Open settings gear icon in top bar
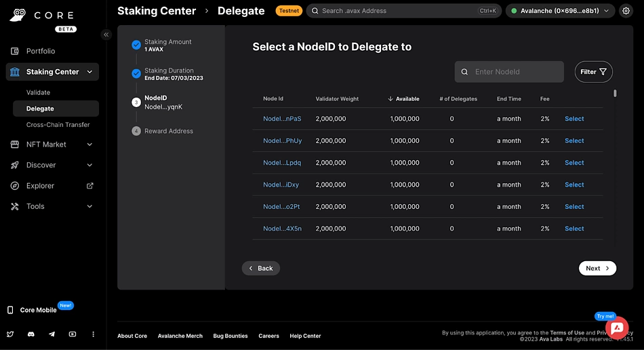Screen dimensions: 644x350 (x=626, y=11)
